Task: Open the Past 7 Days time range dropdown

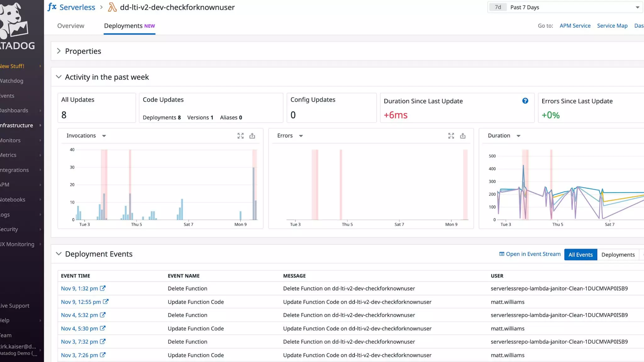Action: (565, 7)
